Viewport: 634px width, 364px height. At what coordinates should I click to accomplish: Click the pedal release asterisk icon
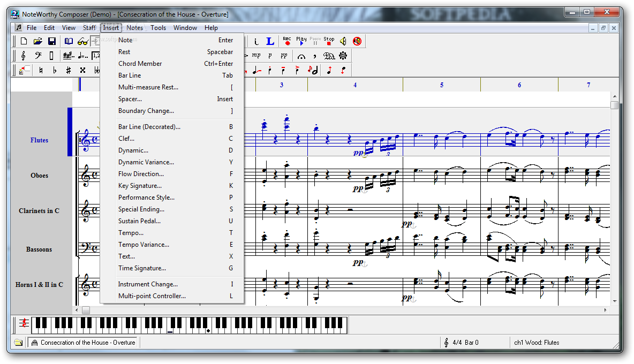(x=343, y=56)
